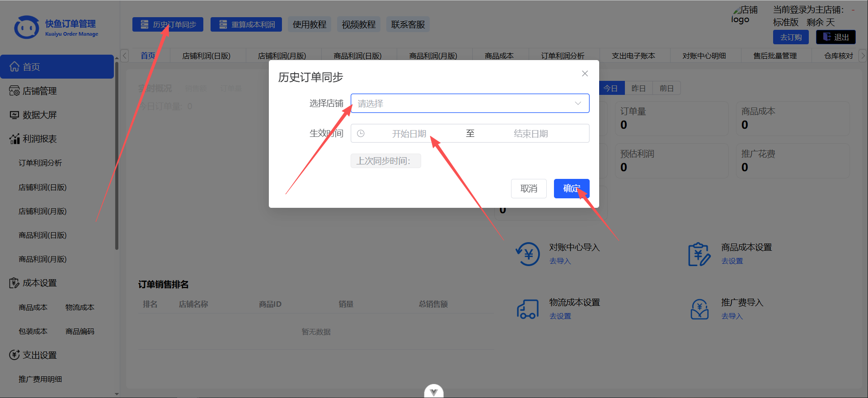Screen dimensions: 868x398
Task: Click the 成本设置 clipboard icon
Action: [x=14, y=283]
